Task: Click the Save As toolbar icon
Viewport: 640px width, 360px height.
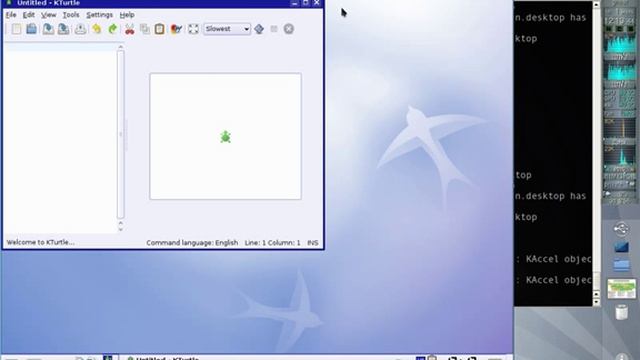Action: (x=64, y=29)
